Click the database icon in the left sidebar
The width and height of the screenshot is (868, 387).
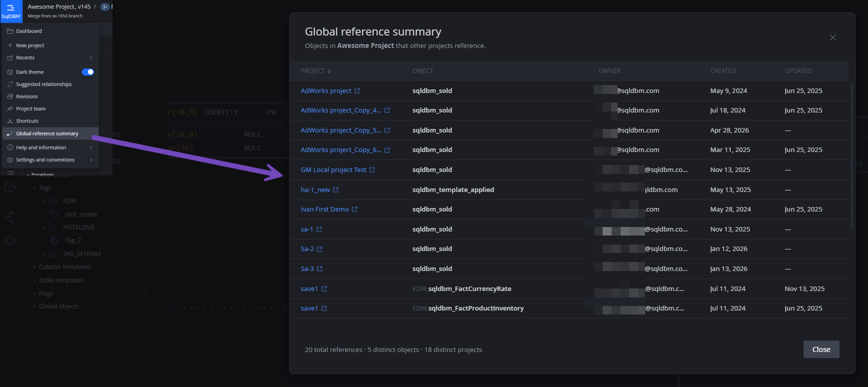tap(9, 187)
